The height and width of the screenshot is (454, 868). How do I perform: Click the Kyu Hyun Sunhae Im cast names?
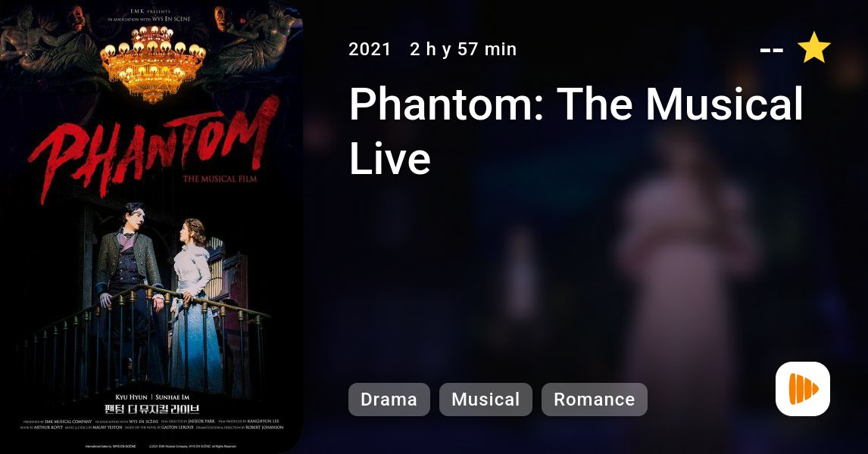pos(152,397)
